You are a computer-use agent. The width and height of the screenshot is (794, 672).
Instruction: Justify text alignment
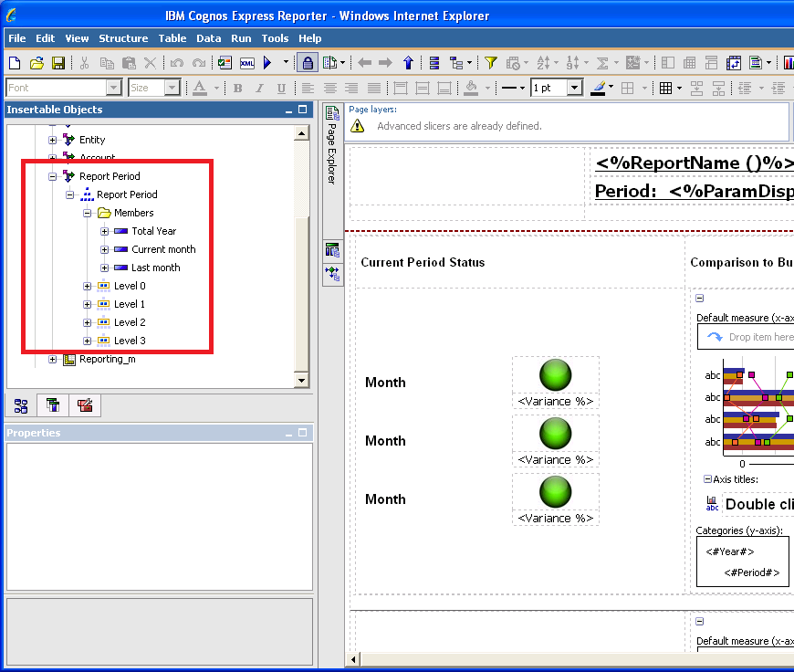click(373, 89)
